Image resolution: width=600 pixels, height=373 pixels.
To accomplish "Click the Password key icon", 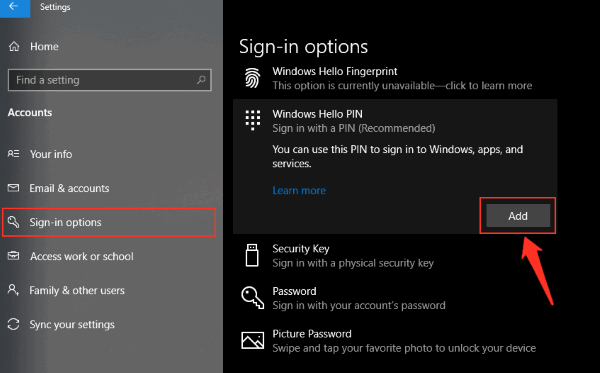I will [x=253, y=298].
